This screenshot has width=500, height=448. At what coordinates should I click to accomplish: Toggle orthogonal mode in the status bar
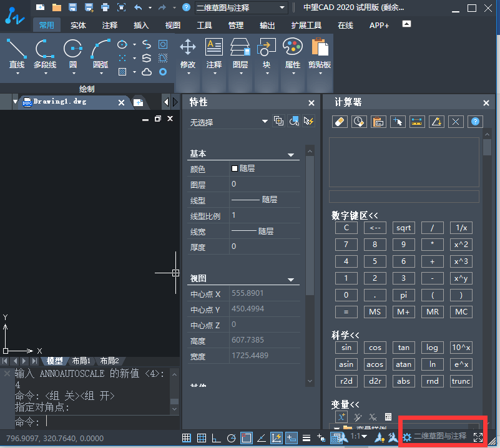[217, 436]
